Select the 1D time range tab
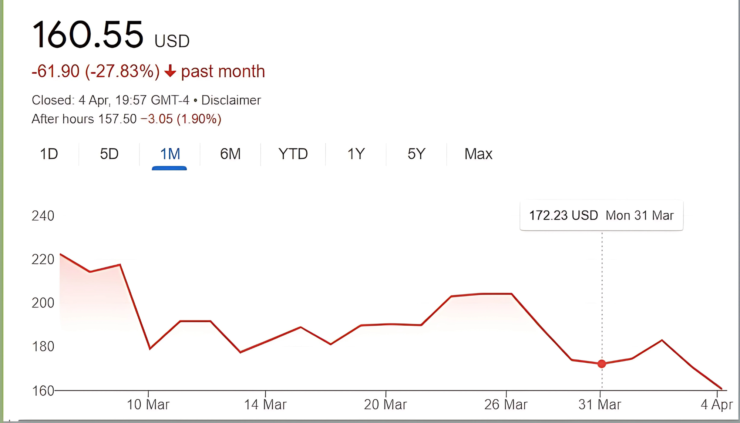The image size is (740, 423). coord(49,154)
